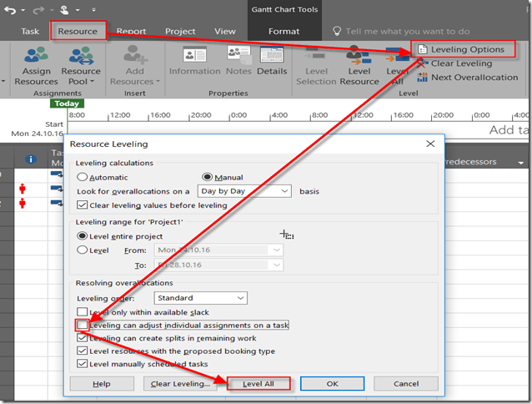Image resolution: width=532 pixels, height=404 pixels.
Task: Click the Assign Resources icon
Action: pyautogui.click(x=35, y=57)
